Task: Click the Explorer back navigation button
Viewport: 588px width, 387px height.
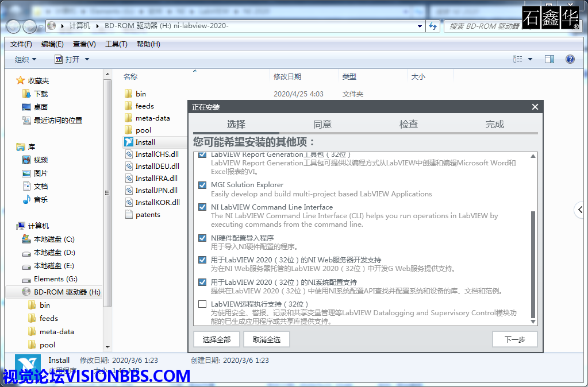Action: pos(13,26)
